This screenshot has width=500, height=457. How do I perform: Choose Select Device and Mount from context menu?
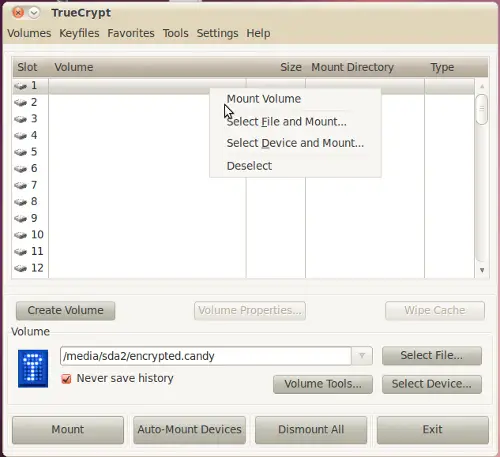tap(295, 143)
